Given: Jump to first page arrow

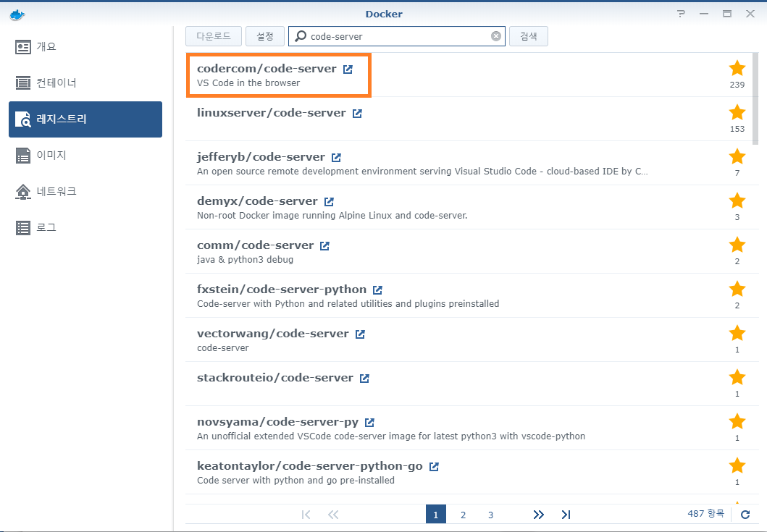Looking at the screenshot, I should pos(306,515).
